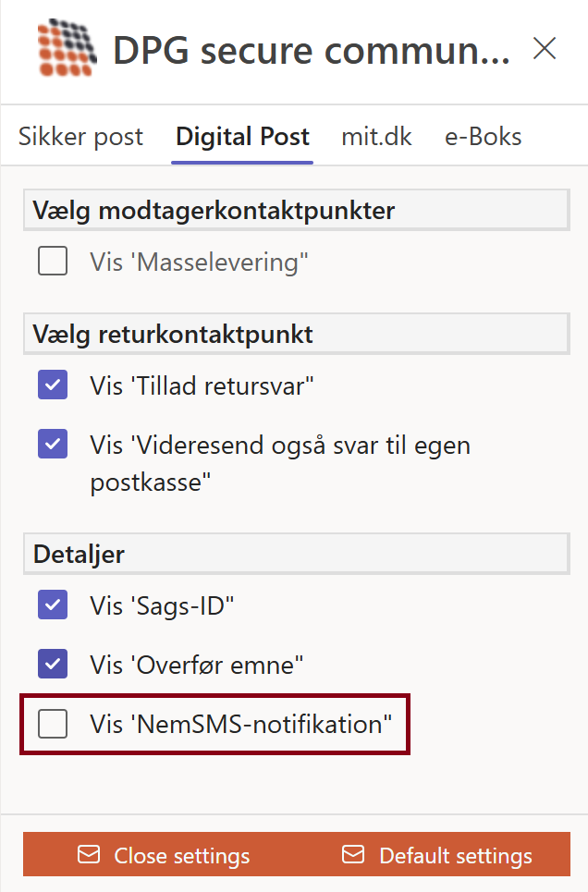This screenshot has width=588, height=892.
Task: Click the 'Vælg returkontaktpunkt' section header
Action: (173, 334)
